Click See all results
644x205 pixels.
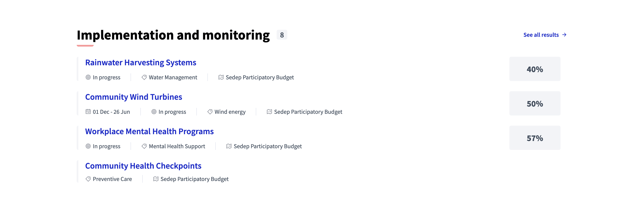[x=541, y=35]
